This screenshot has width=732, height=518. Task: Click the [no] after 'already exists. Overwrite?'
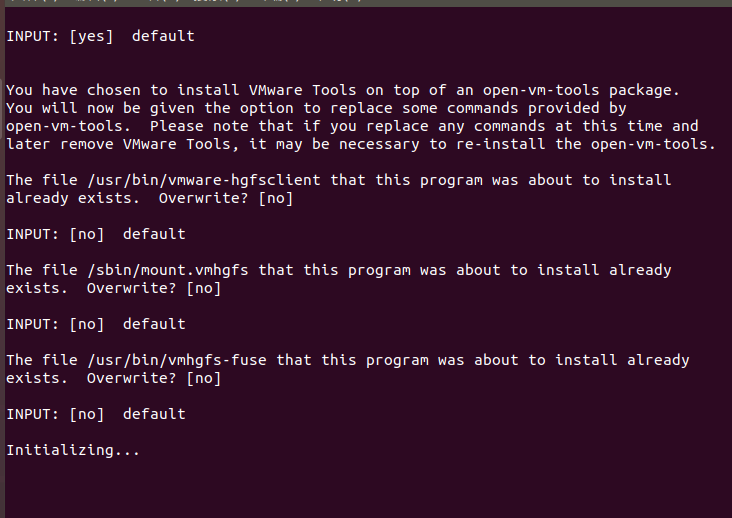tap(275, 198)
